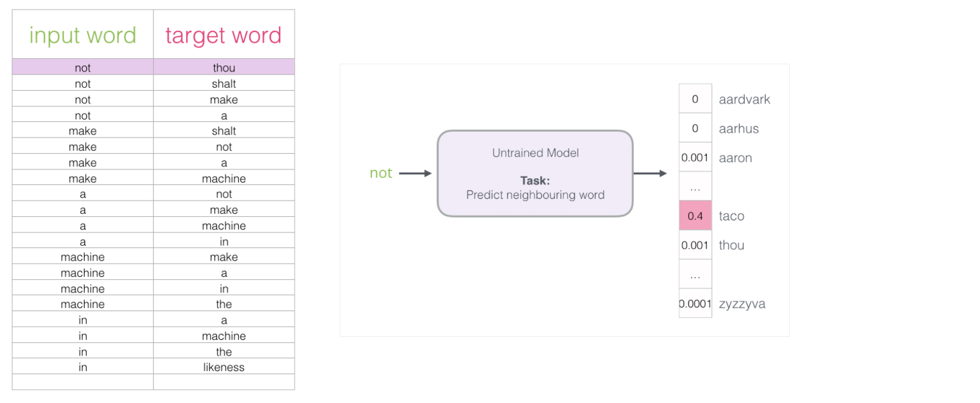
Task: Click the highlighted 'not' input cell in first row
Action: click(x=83, y=67)
